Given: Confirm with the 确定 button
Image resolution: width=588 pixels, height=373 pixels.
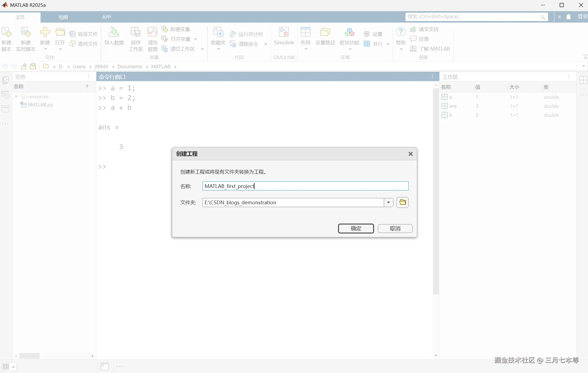Looking at the screenshot, I should point(356,229).
